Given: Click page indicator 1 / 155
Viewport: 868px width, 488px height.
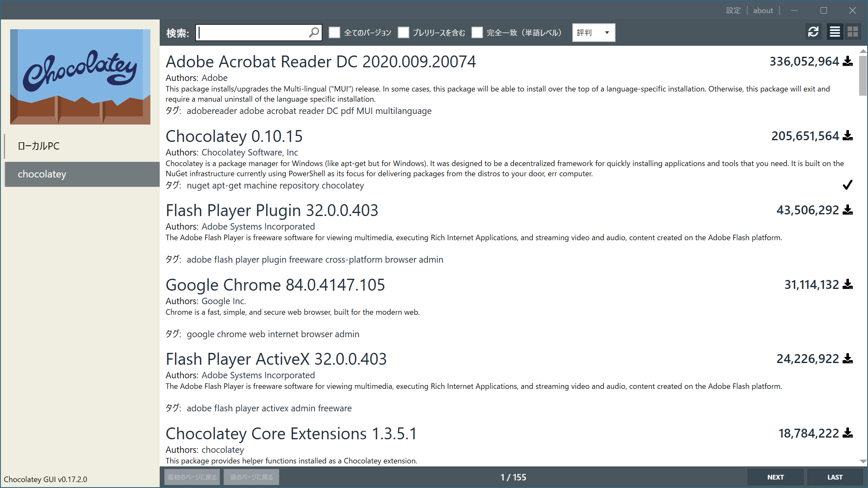Looking at the screenshot, I should [x=513, y=477].
